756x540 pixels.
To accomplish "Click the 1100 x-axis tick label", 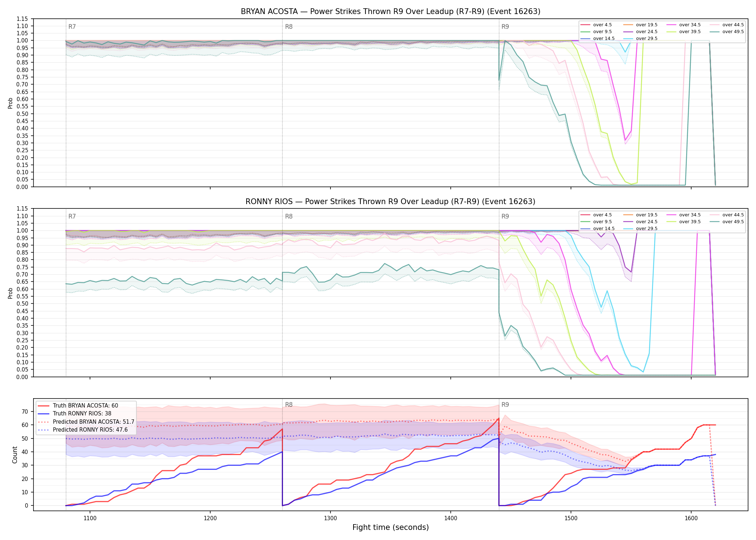I will (90, 518).
